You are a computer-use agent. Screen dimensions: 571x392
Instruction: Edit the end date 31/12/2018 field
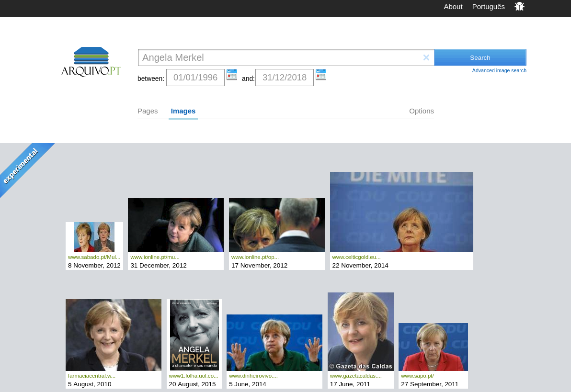point(285,78)
